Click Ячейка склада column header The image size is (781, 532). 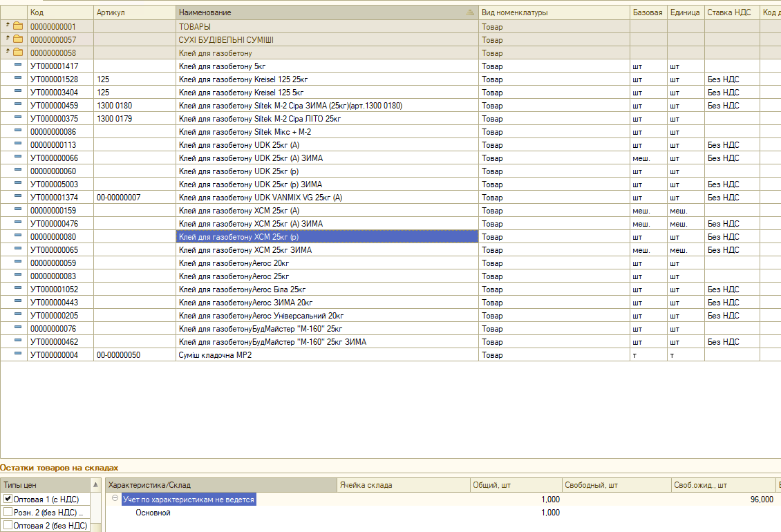pos(404,485)
